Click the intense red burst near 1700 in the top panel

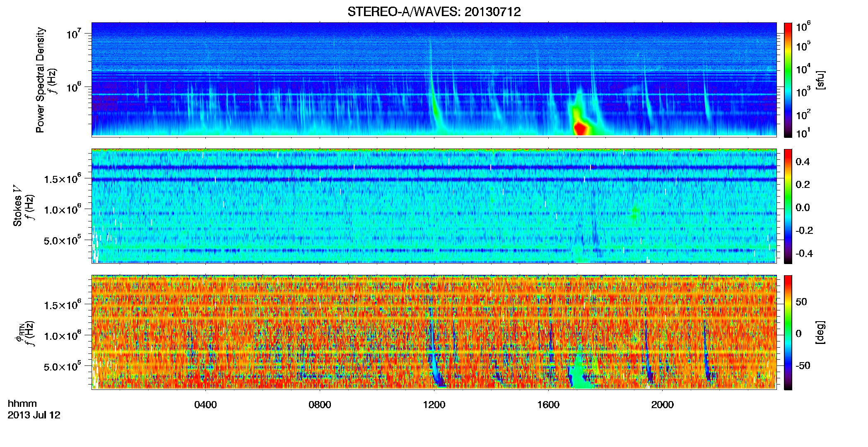[581, 127]
